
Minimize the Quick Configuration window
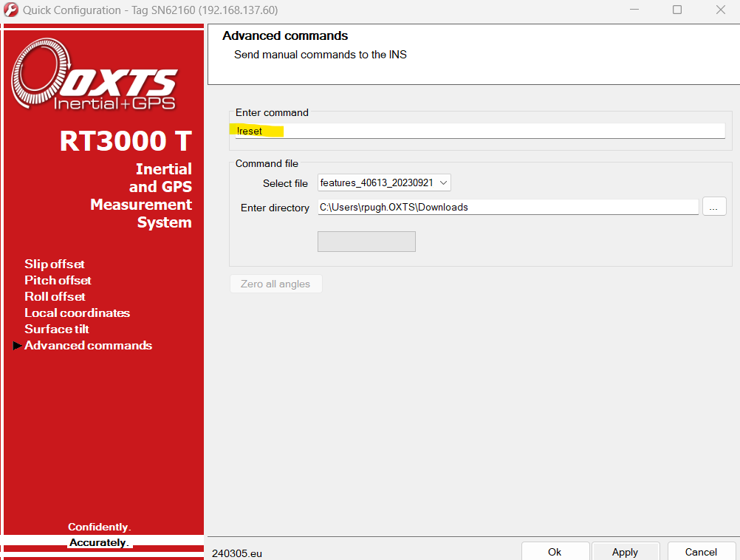pyautogui.click(x=634, y=10)
